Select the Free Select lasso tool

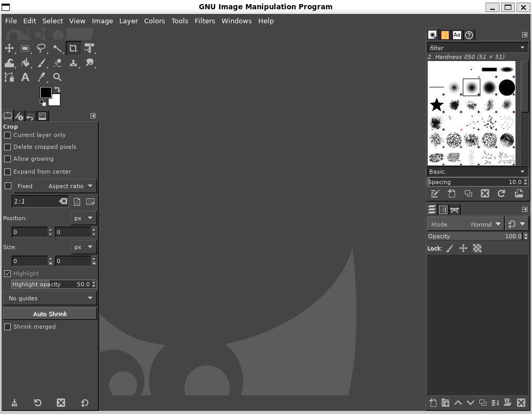click(x=41, y=48)
